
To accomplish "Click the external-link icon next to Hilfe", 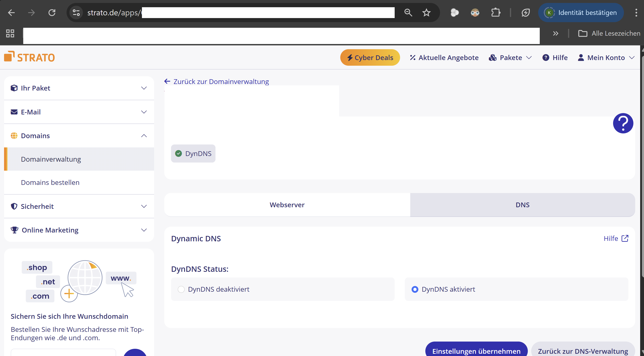I will (x=625, y=238).
